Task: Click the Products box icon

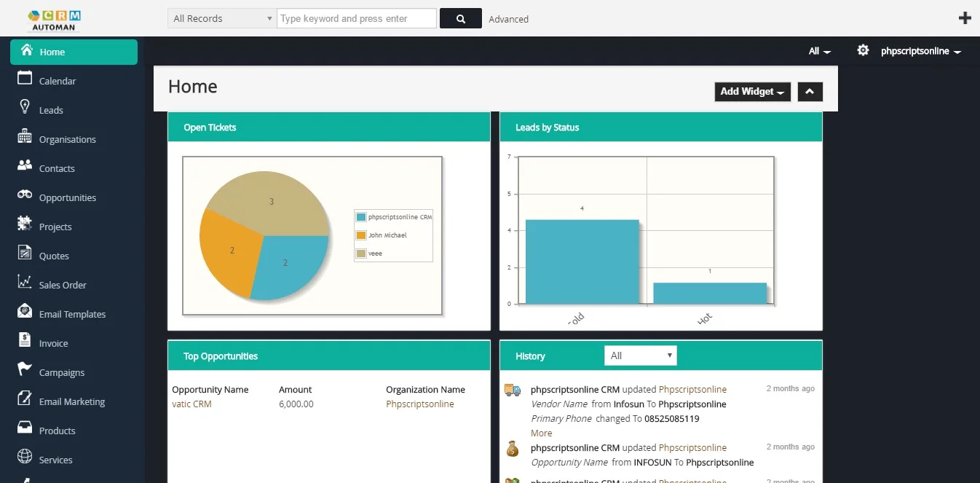Action: point(25,428)
